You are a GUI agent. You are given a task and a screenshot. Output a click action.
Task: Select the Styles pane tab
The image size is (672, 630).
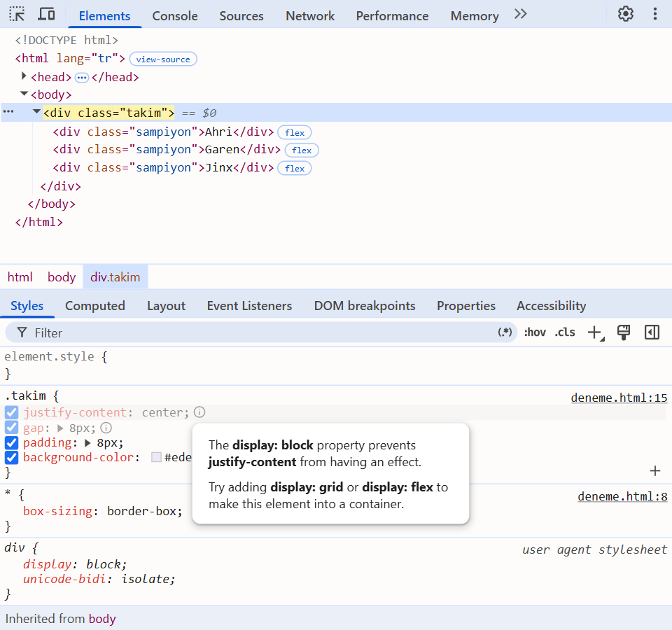click(x=27, y=306)
